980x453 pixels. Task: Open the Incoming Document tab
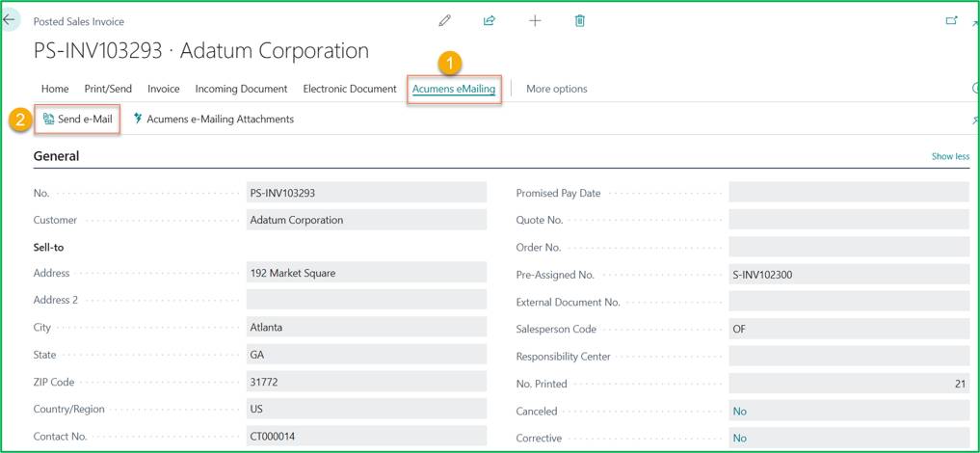(241, 89)
